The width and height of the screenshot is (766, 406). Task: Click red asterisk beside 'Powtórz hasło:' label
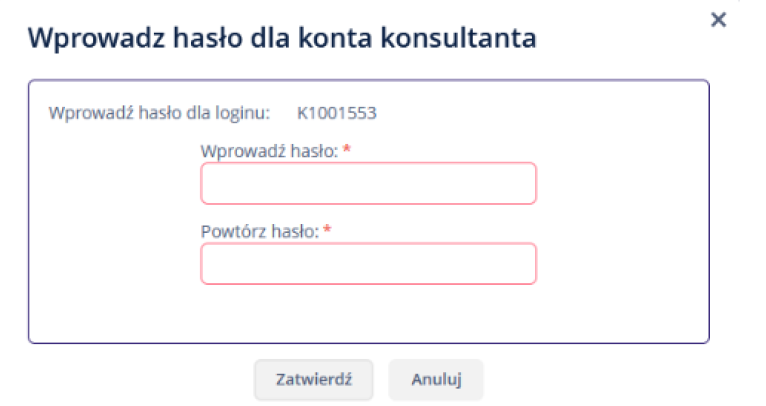[327, 231]
